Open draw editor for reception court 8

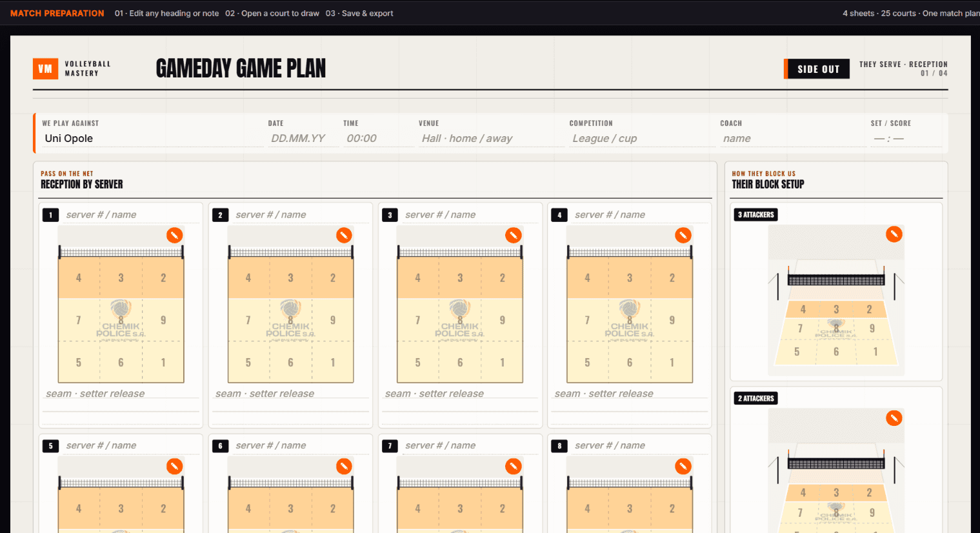point(683,467)
